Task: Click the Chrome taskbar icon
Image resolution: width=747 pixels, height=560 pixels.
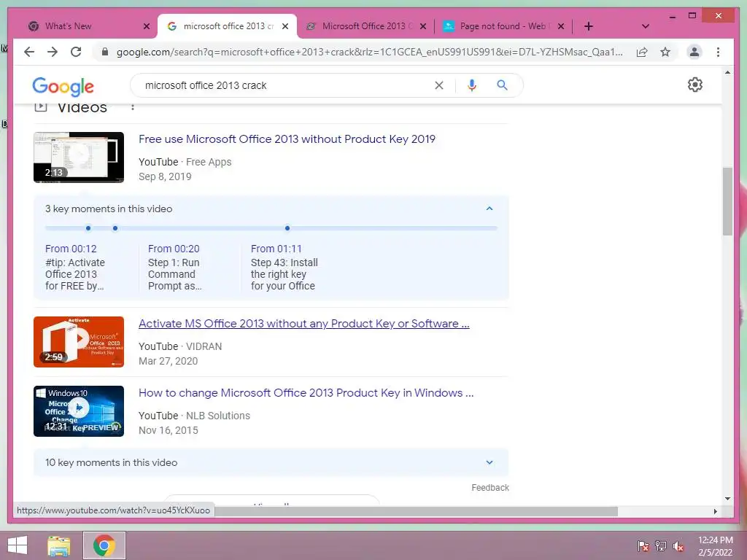Action: point(104,545)
